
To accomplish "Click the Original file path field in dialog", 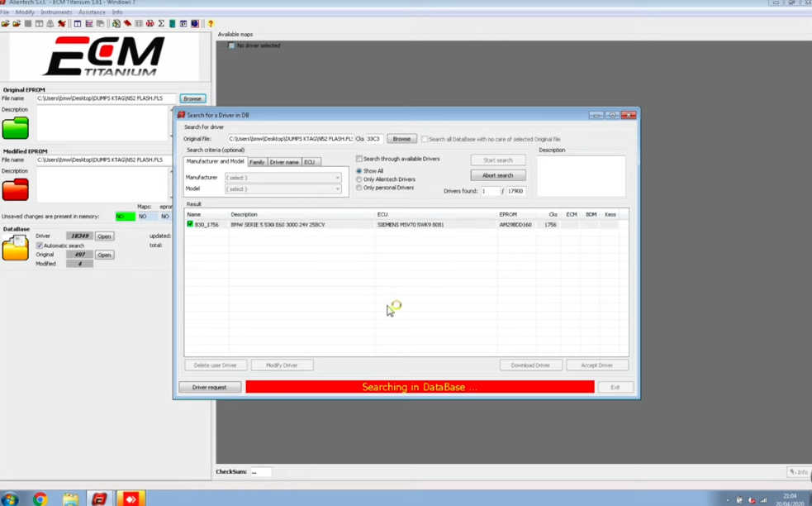I will point(290,139).
